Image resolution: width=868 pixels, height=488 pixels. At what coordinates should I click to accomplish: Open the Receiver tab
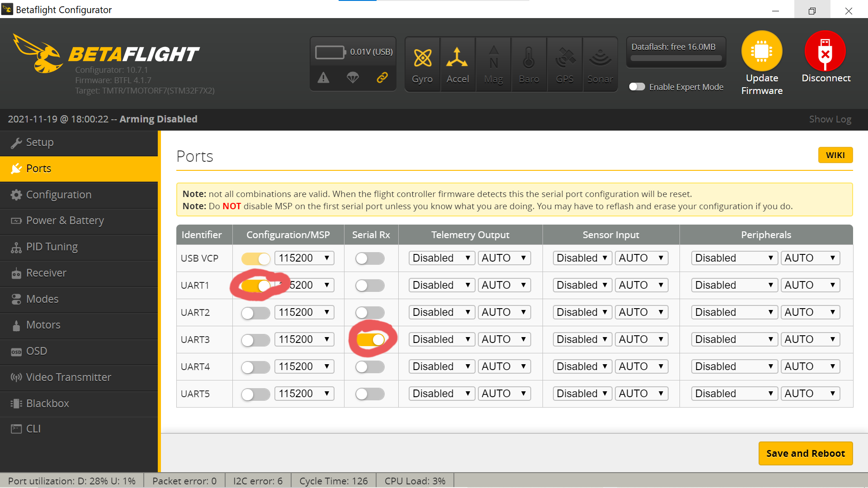79,273
